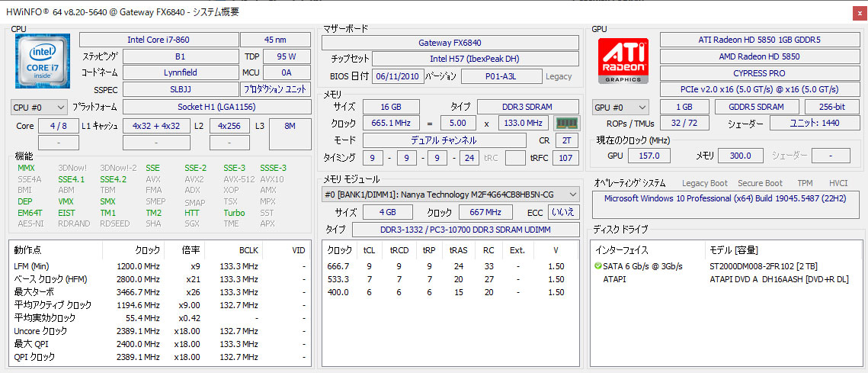868x373 pixels.
Task: Click the Gateway FX6840 motherboard field
Action: coord(450,43)
